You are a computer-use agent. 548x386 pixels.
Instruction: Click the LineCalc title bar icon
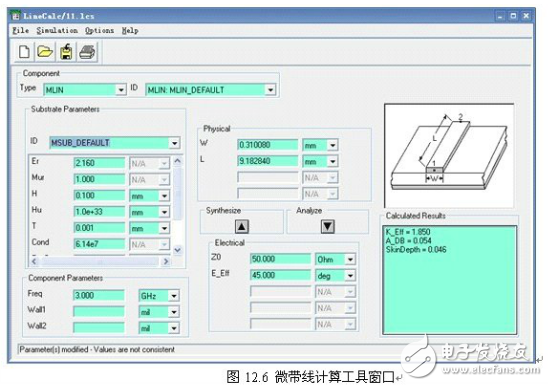pos(15,16)
